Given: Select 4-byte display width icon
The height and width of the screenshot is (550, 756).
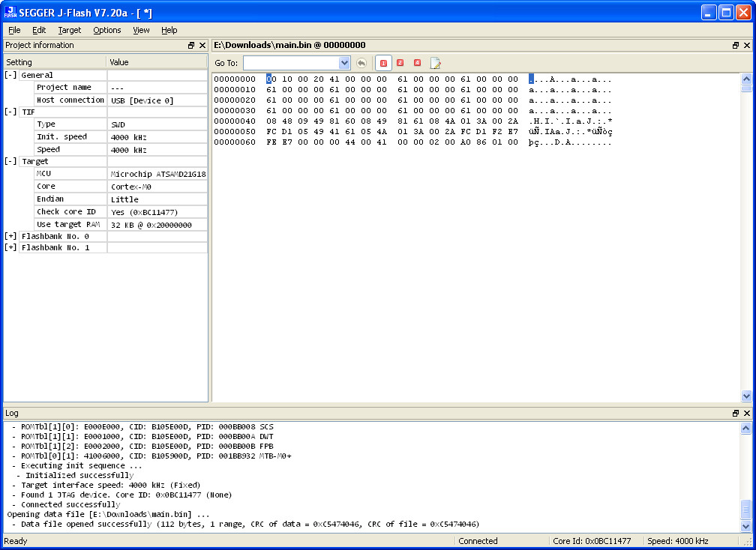Looking at the screenshot, I should [418, 63].
